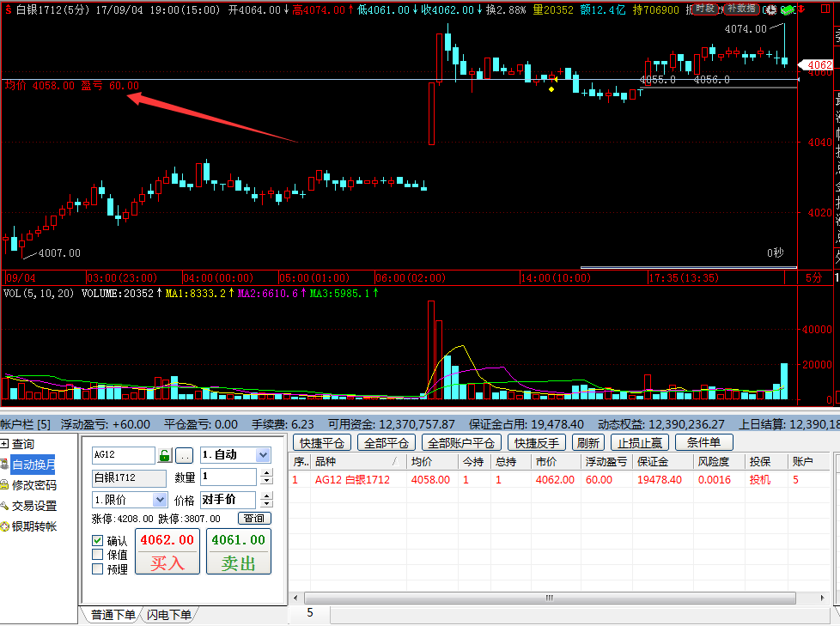Toggle the 确认 checkbox
840x626 pixels.
(x=98, y=541)
